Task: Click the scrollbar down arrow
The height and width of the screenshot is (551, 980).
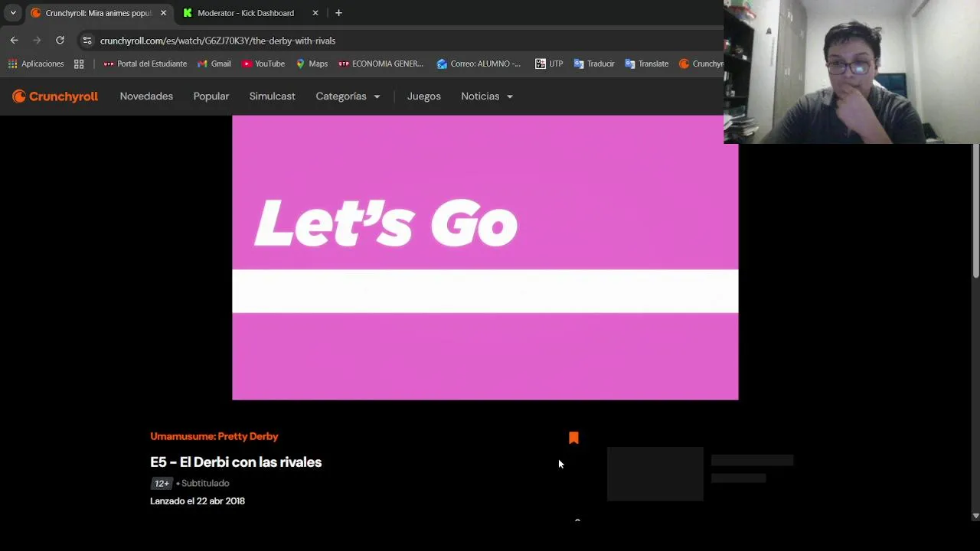Action: 975,517
